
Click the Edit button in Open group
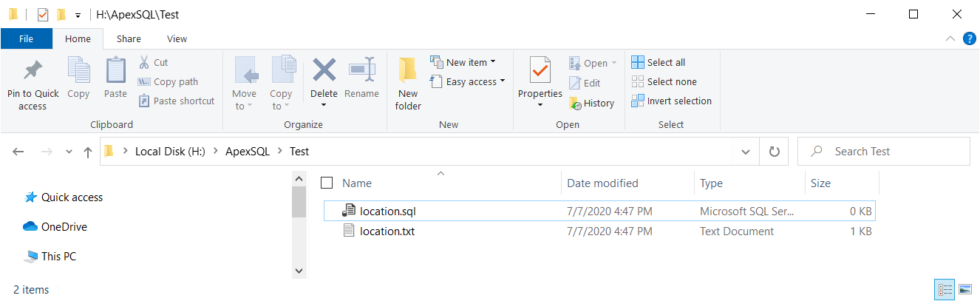tap(585, 83)
